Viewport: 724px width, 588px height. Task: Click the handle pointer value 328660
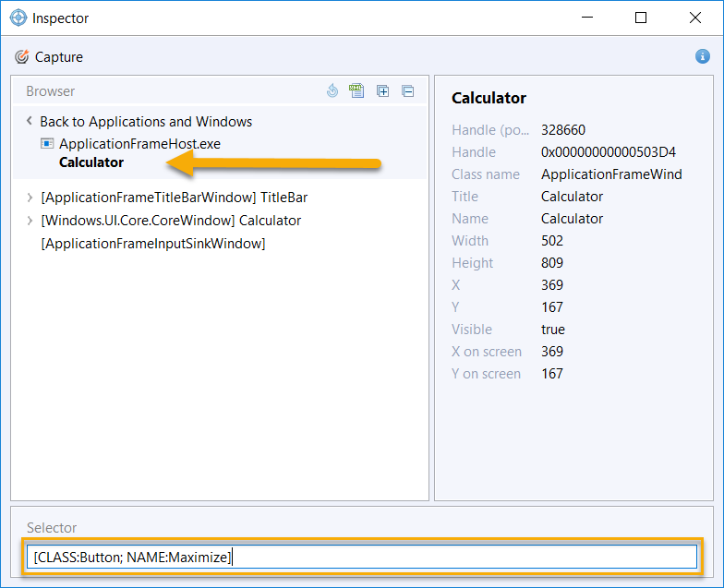coord(563,130)
